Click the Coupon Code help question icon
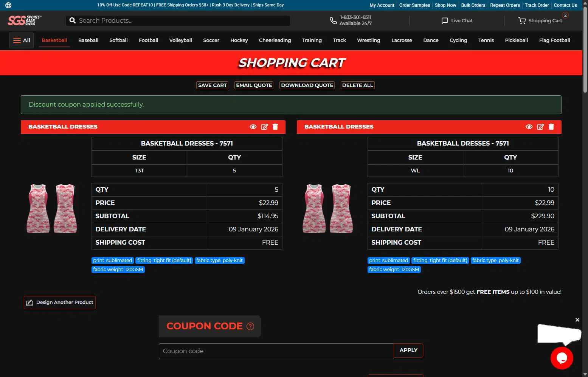This screenshot has height=377, width=588. [250, 326]
